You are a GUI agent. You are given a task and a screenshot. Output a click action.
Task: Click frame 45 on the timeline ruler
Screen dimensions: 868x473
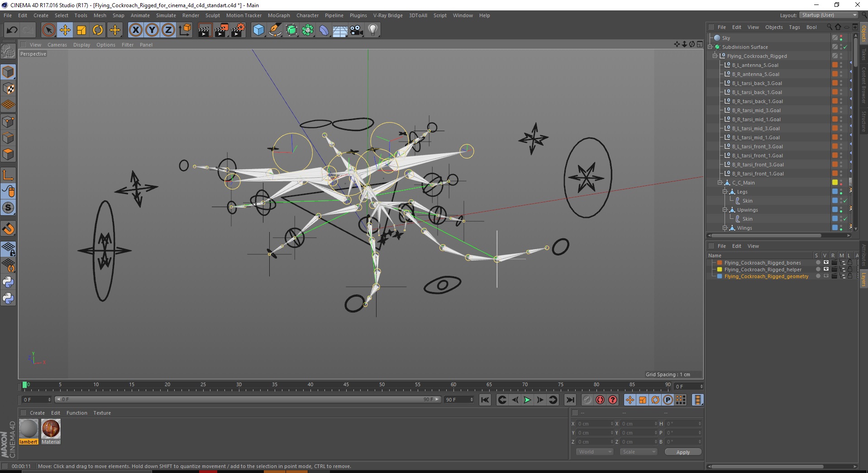[346, 385]
